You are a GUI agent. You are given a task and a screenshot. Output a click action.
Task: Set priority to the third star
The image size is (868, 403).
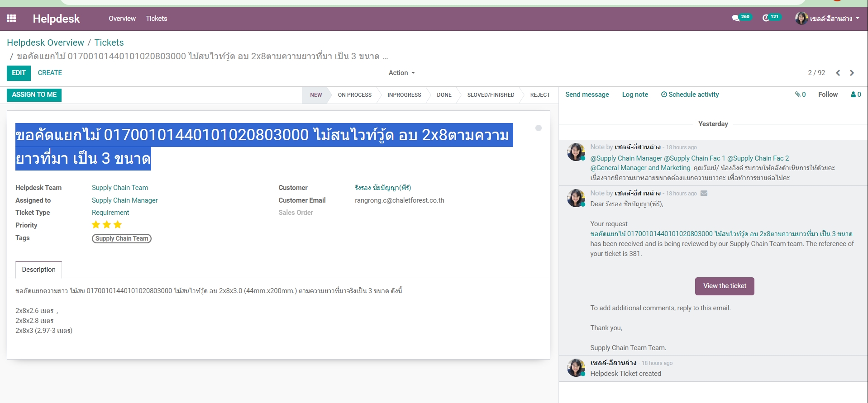pos(118,225)
